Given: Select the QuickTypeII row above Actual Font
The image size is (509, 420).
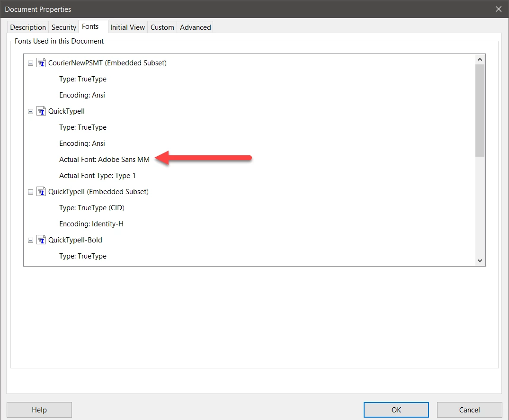Looking at the screenshot, I should click(x=67, y=111).
